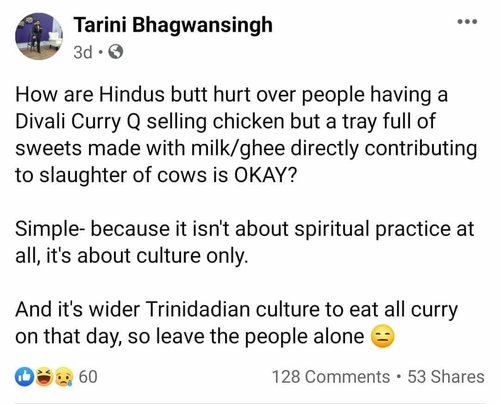Screen dimensions: 500x404
Task: Open the three-dot post options menu
Action: click(x=467, y=22)
